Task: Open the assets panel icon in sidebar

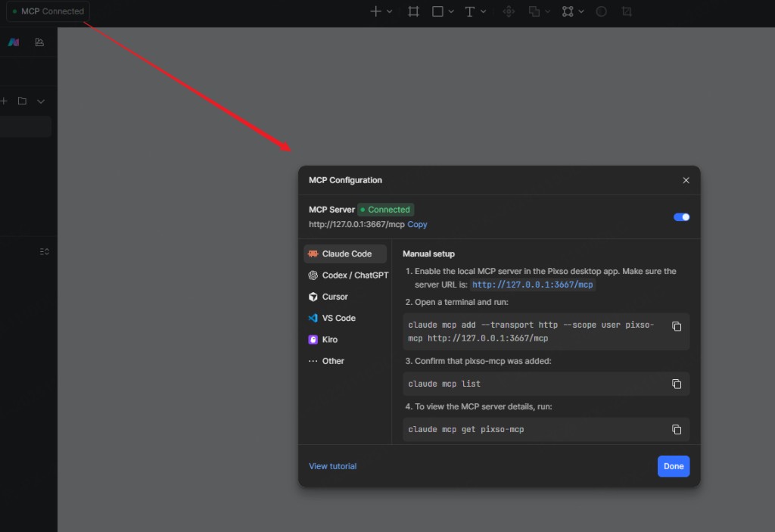Action: click(39, 42)
